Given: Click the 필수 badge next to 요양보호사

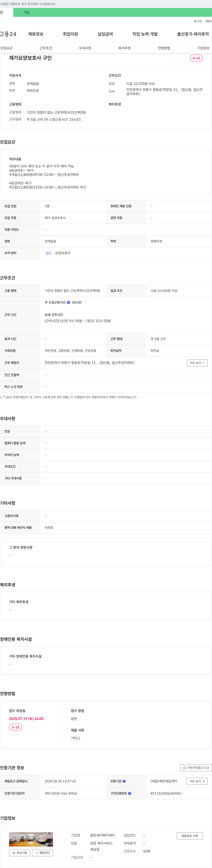Looking at the screenshot, I should point(48,253).
